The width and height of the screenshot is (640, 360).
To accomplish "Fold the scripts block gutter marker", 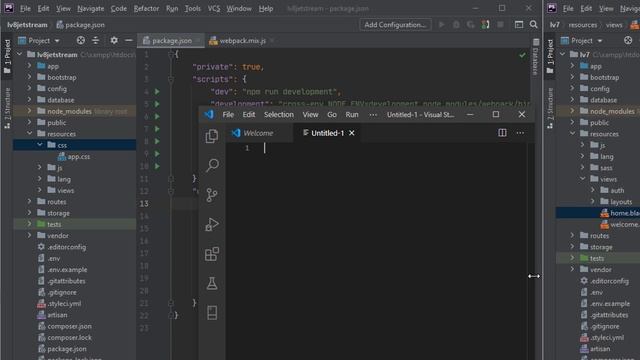I will coord(171,79).
